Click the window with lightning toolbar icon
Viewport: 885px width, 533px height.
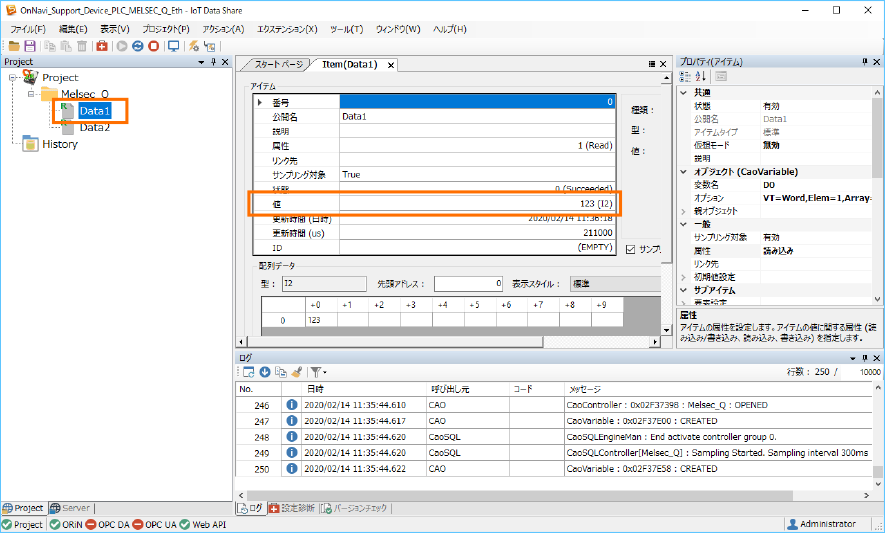[x=210, y=46]
